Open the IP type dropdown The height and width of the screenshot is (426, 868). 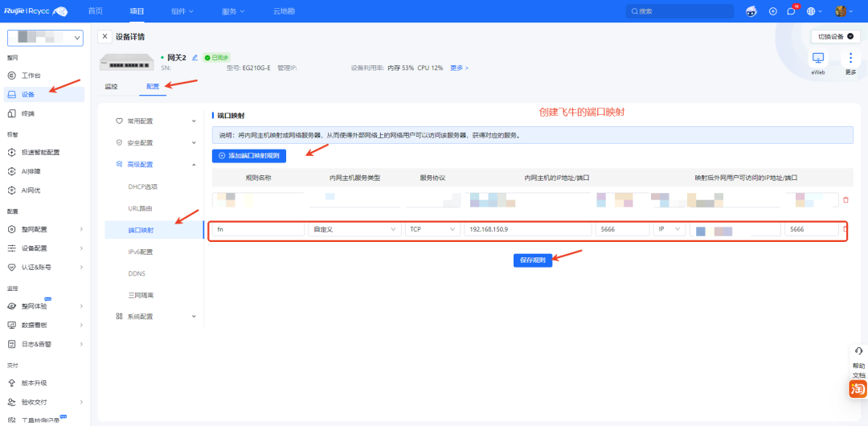[x=669, y=229]
